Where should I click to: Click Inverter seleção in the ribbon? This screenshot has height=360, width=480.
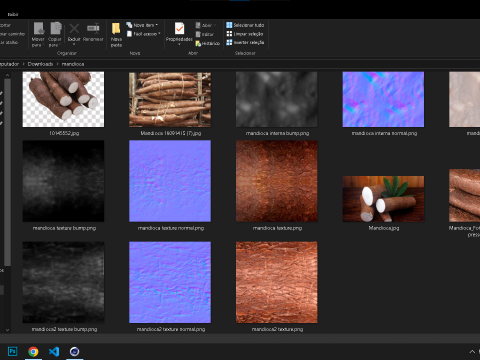(245, 42)
